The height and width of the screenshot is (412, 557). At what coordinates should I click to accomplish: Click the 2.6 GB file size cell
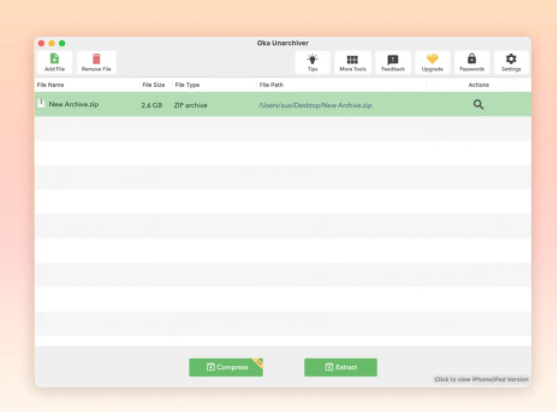pyautogui.click(x=152, y=105)
